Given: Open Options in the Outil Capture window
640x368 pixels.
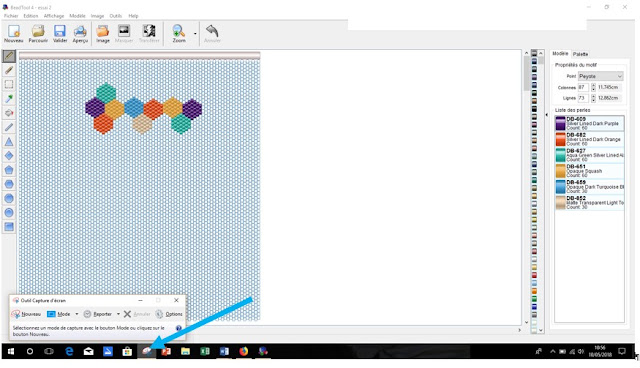Looking at the screenshot, I should click(169, 314).
